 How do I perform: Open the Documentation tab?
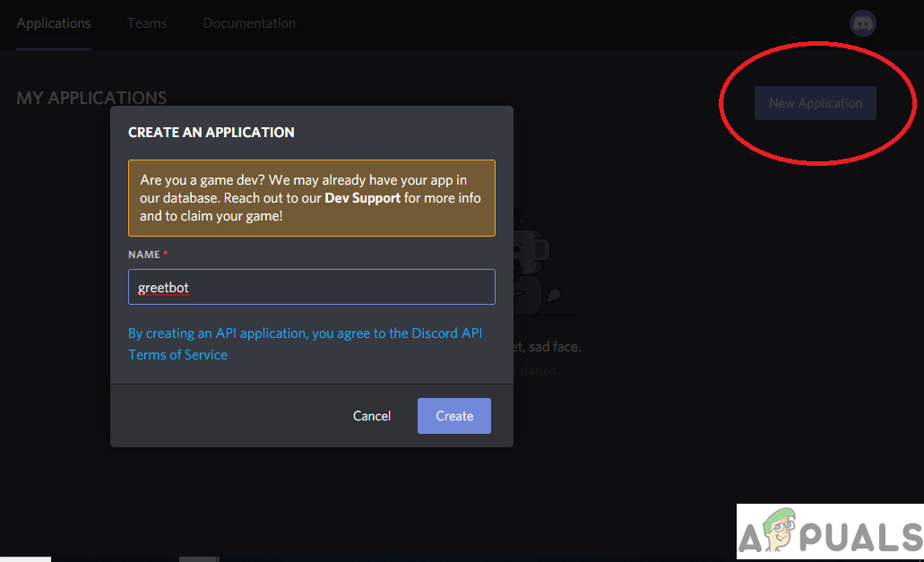249,23
